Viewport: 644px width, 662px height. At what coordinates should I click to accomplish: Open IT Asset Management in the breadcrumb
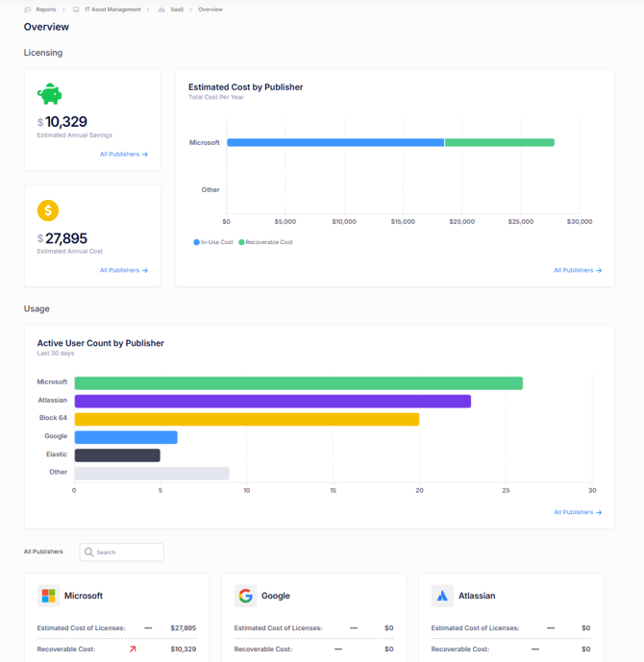tap(113, 10)
